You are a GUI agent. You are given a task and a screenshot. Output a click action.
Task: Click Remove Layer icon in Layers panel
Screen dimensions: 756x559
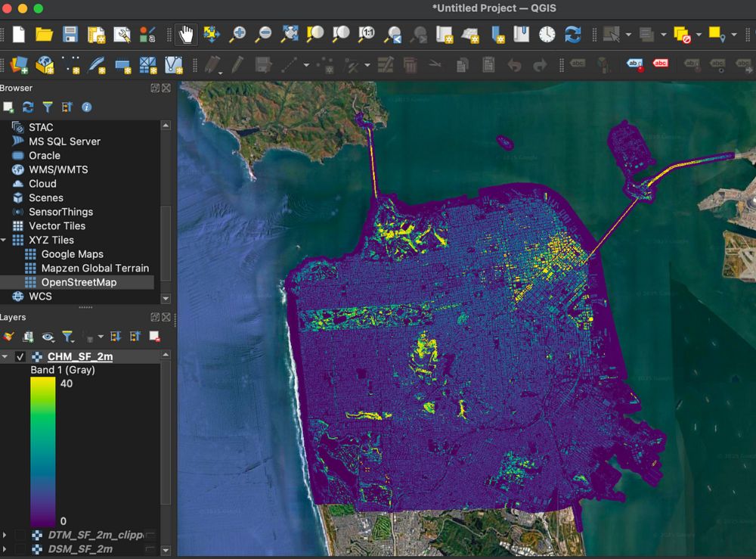pyautogui.click(x=154, y=337)
